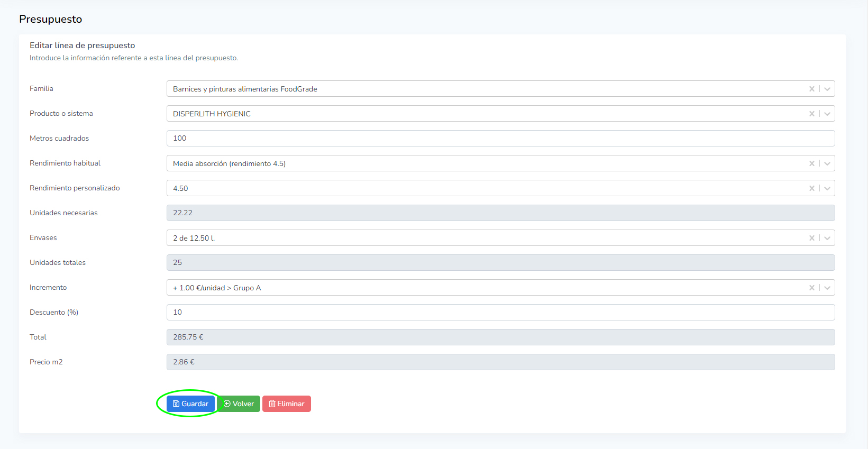Clear the Envases selection
Screen dimensions: 868x449
[811, 238]
